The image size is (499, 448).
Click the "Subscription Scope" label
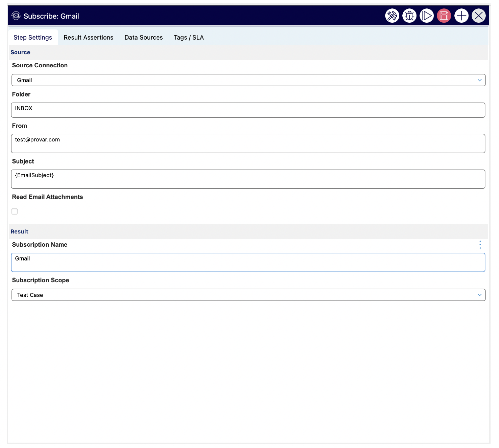pyautogui.click(x=41, y=280)
